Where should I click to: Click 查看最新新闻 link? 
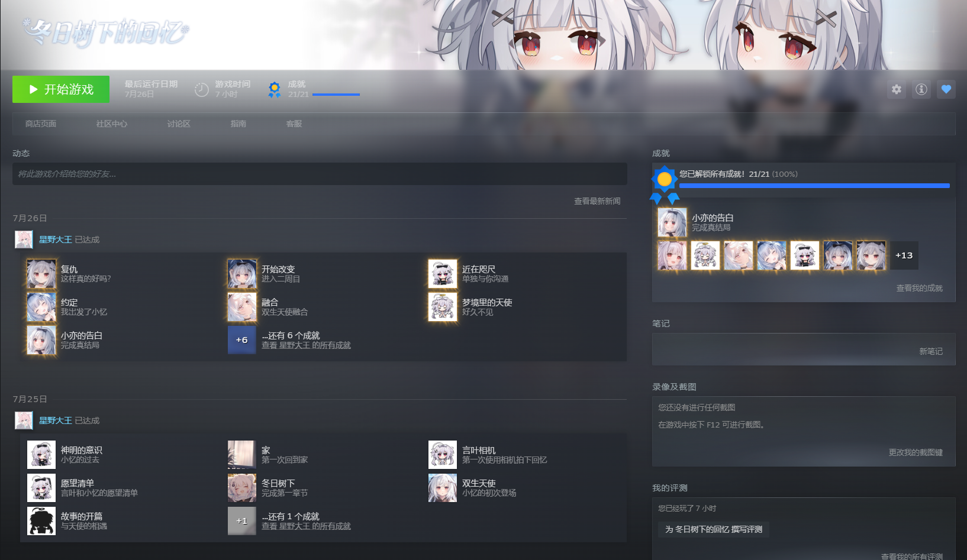[597, 201]
